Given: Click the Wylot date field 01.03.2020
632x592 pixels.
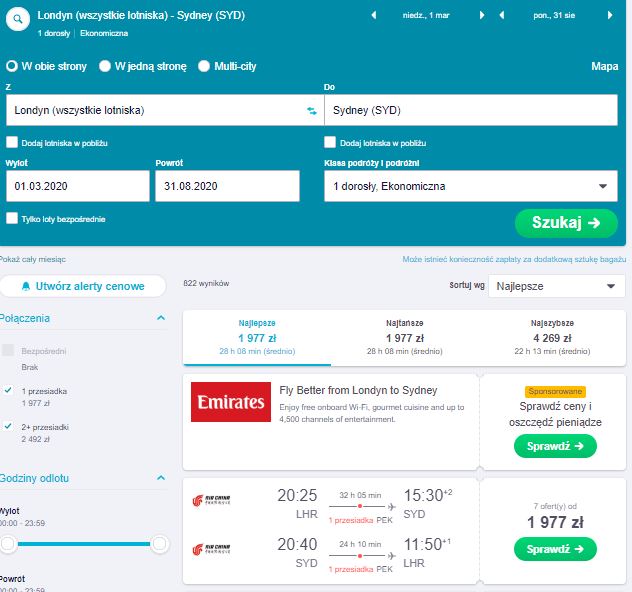Looking at the screenshot, I should (x=78, y=186).
